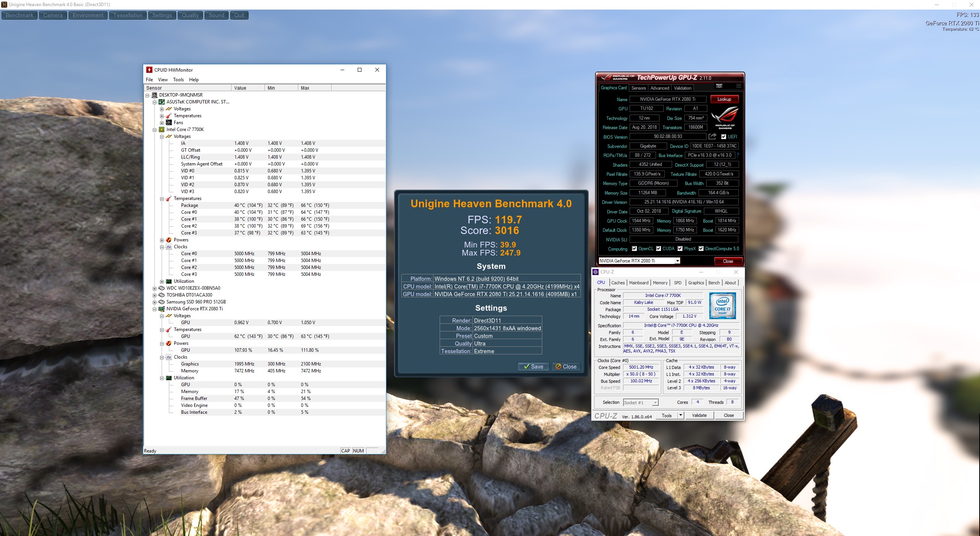
Task: Open the Socket #1 selection dropdown in CPU-Z
Action: (x=655, y=402)
